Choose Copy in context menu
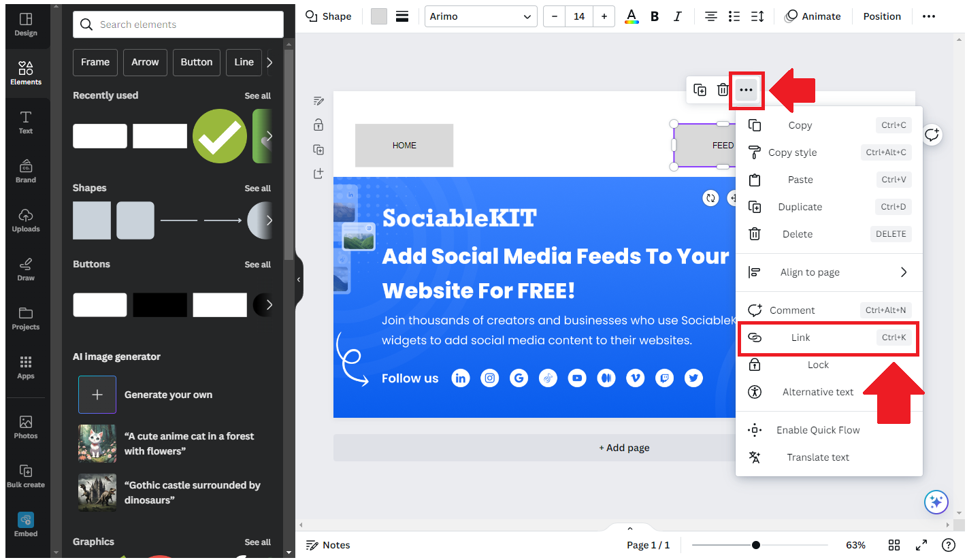This screenshot has height=560, width=967. (829, 125)
